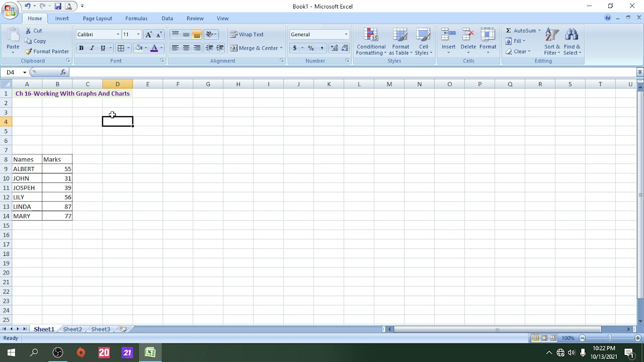Switch to Page Layout view in status bar

(544, 338)
